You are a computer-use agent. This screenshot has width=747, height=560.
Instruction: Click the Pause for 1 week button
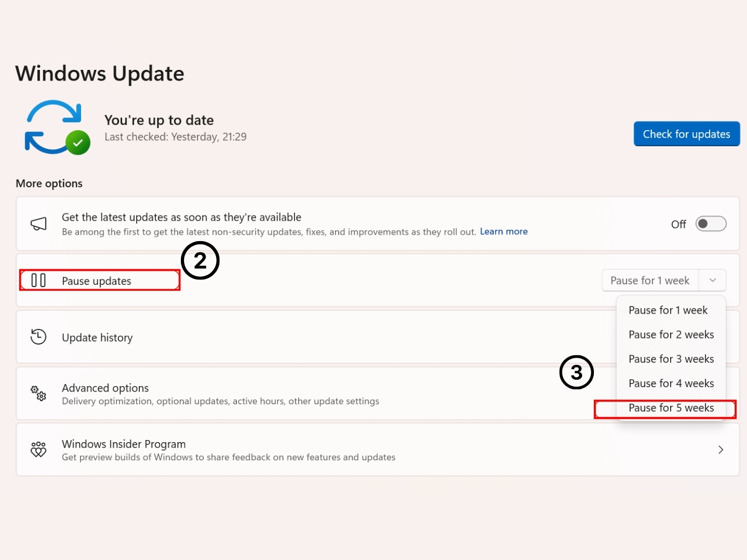(650, 281)
